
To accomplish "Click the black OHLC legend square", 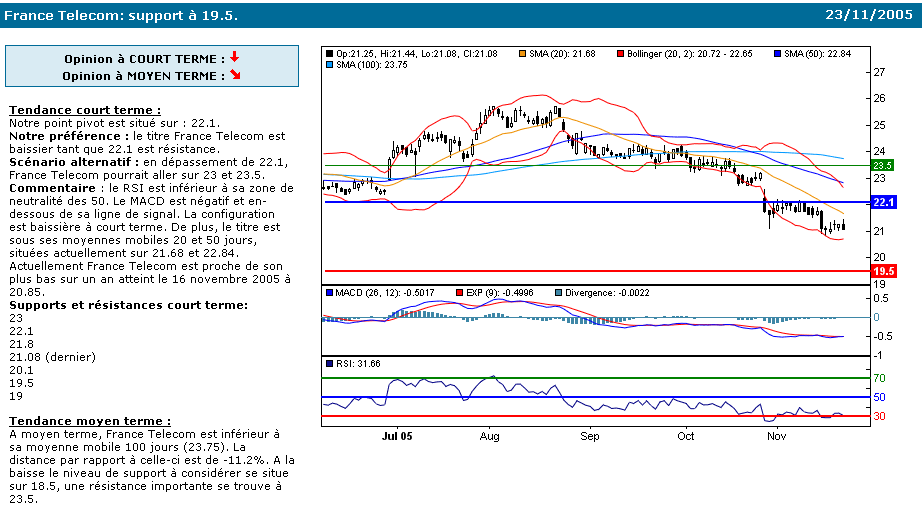I will 329,54.
